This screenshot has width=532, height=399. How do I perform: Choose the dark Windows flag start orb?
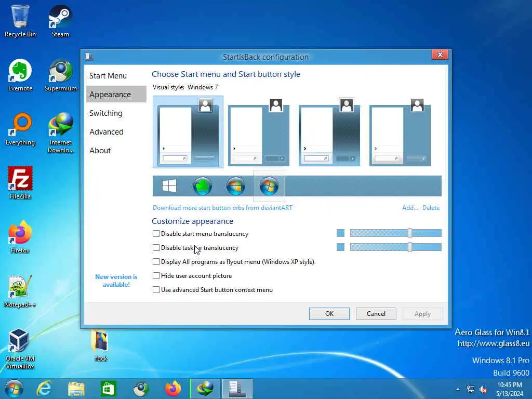coord(236,186)
